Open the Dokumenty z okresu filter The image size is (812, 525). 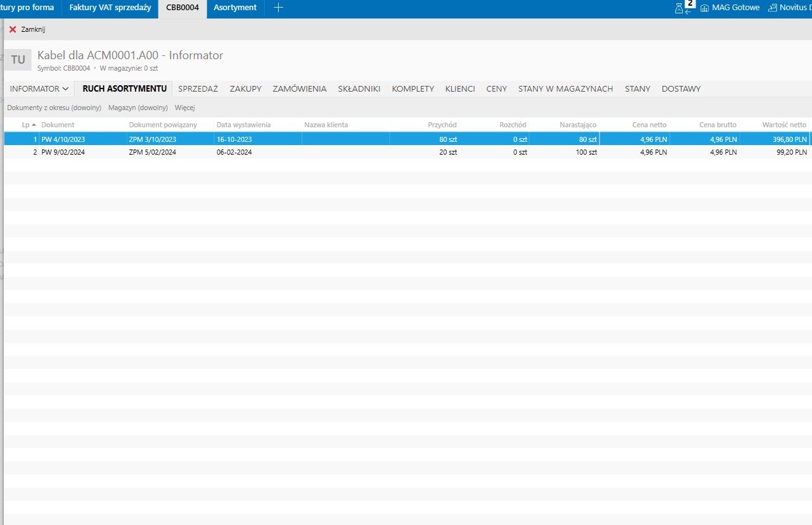[x=54, y=108]
